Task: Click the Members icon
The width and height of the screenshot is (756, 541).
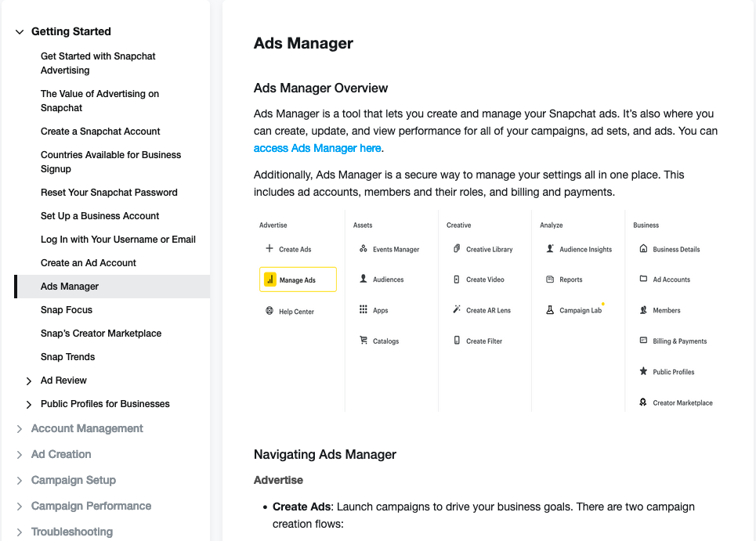Action: [643, 310]
